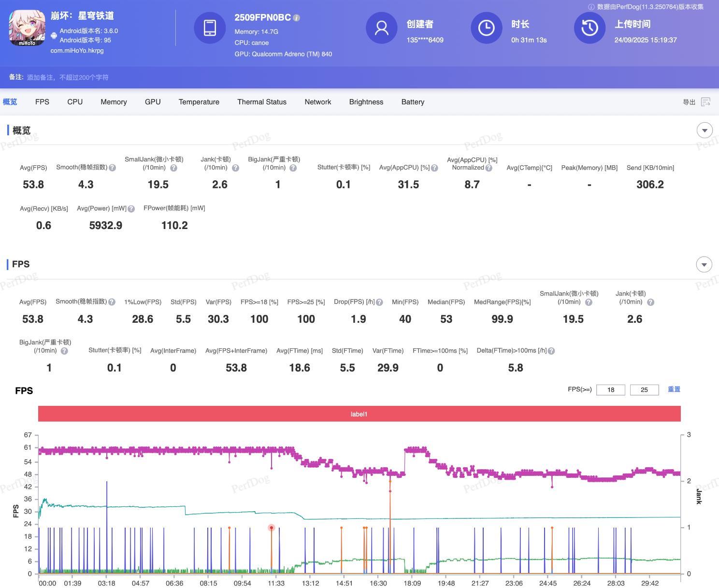Collapse the 概览 overview section
The height and width of the screenshot is (588, 719).
click(704, 130)
